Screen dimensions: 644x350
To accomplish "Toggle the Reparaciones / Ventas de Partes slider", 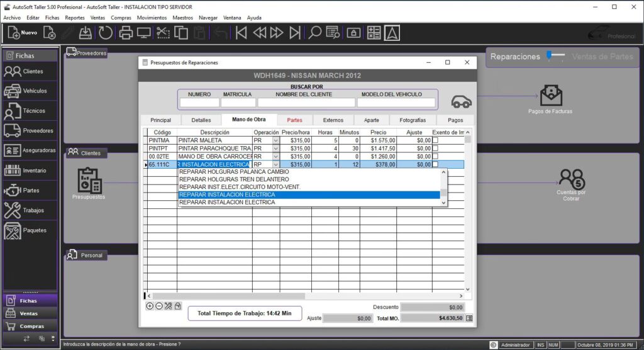I will point(555,57).
